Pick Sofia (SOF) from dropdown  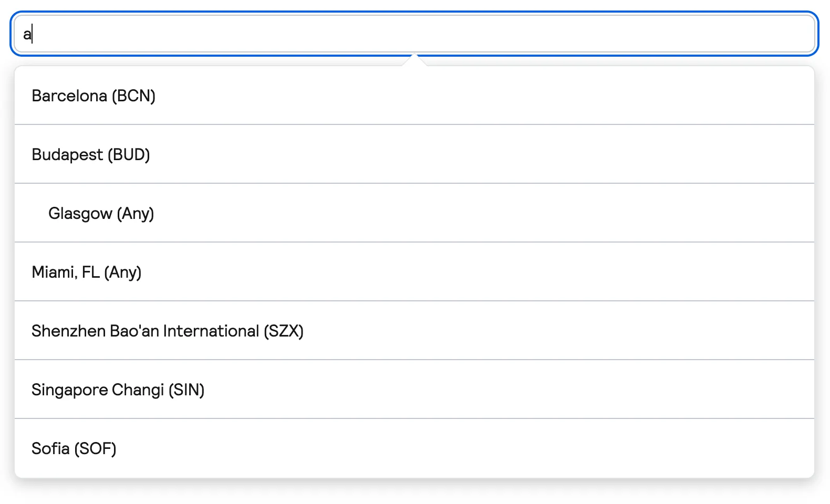[74, 449]
